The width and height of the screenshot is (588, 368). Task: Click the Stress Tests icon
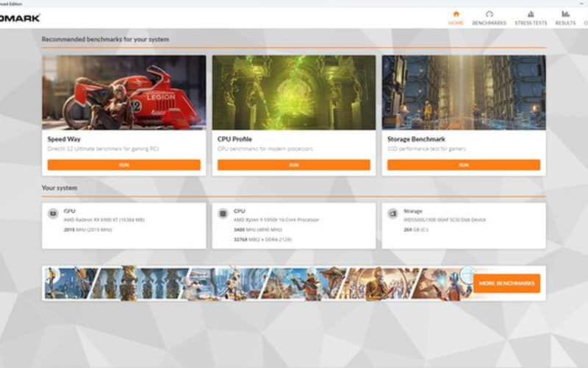(531, 14)
